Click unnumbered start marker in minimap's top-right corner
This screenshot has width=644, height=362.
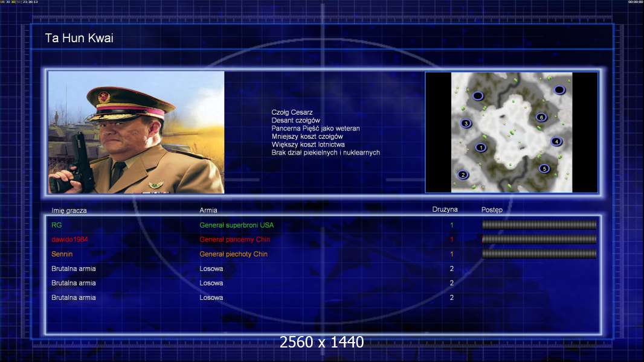[559, 90]
